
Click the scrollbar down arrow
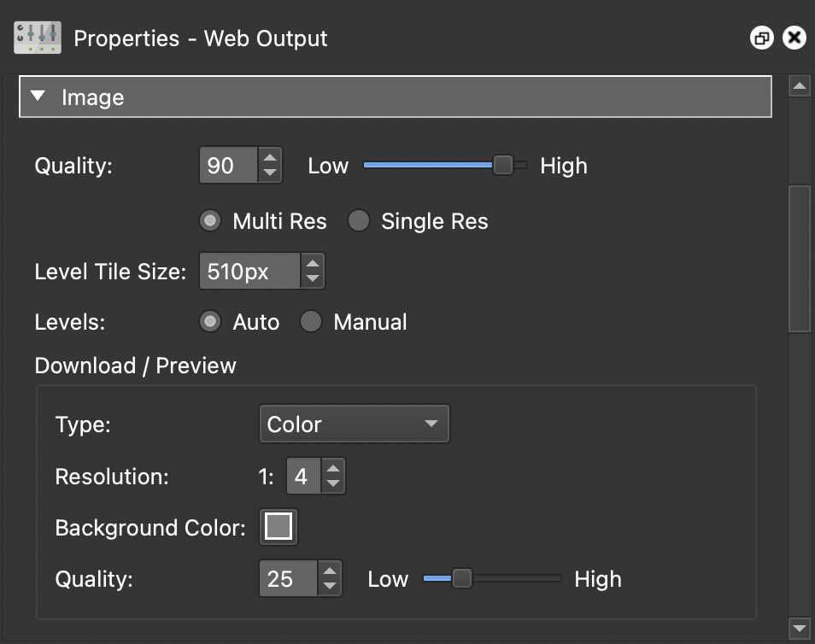[800, 629]
